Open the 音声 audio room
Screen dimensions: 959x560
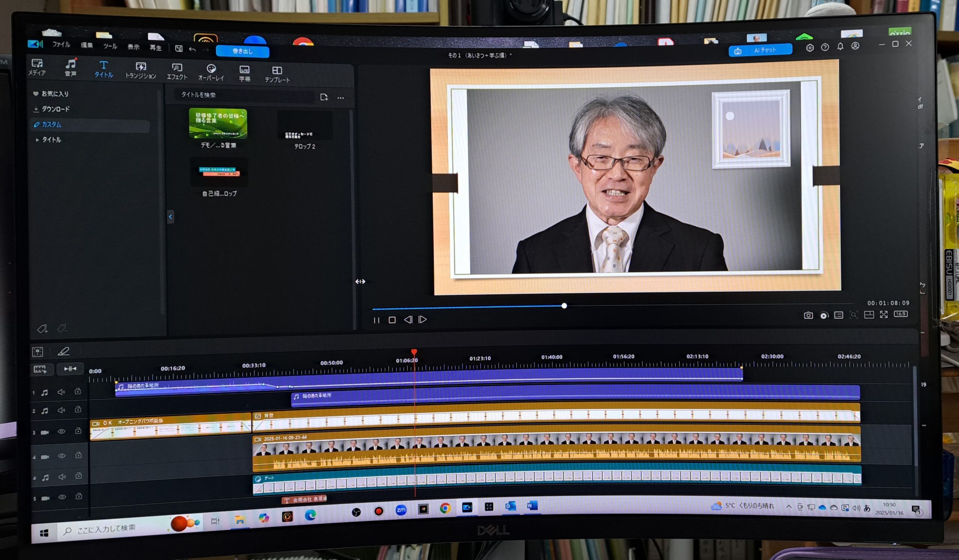(70, 68)
